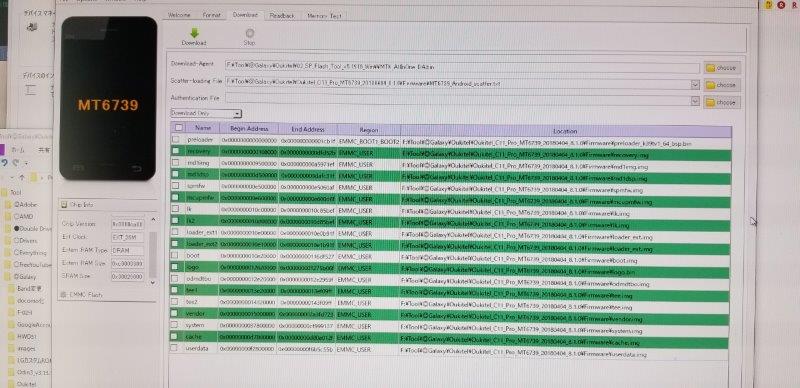Click the MT6739 phone image

pos(108,98)
